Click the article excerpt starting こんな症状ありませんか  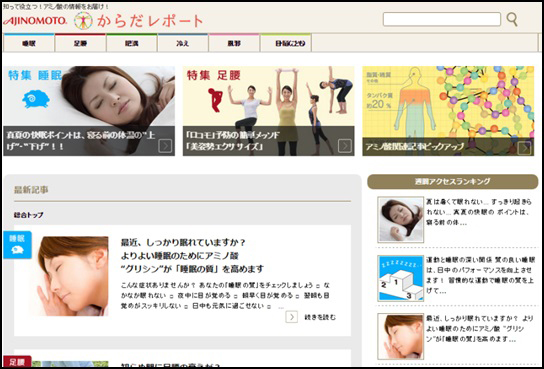[x=225, y=296]
